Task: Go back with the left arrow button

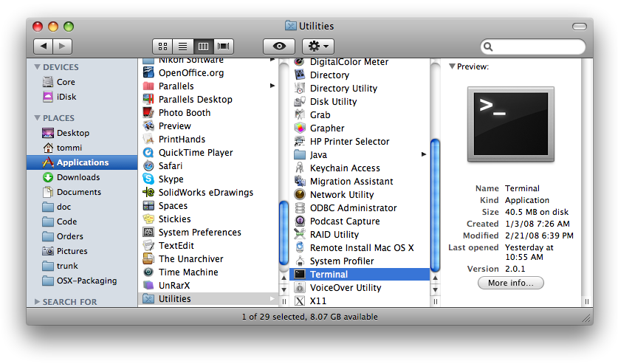Action: (x=44, y=47)
